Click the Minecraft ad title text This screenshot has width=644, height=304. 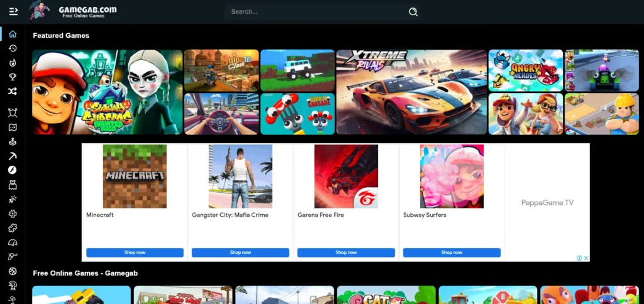100,215
